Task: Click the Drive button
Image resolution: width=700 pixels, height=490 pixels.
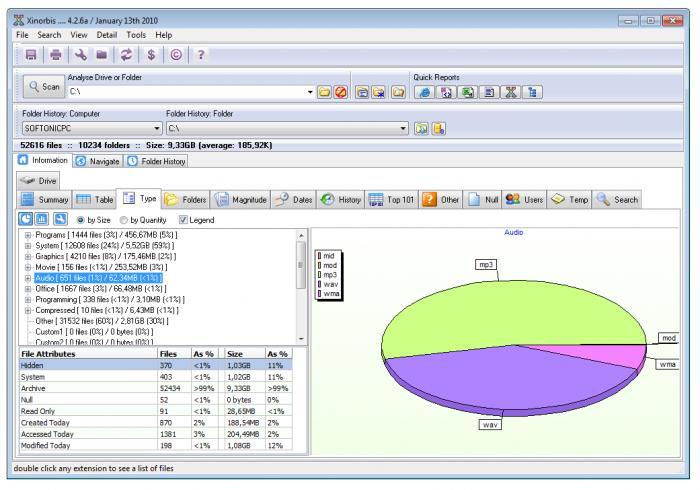Action: tap(38, 181)
